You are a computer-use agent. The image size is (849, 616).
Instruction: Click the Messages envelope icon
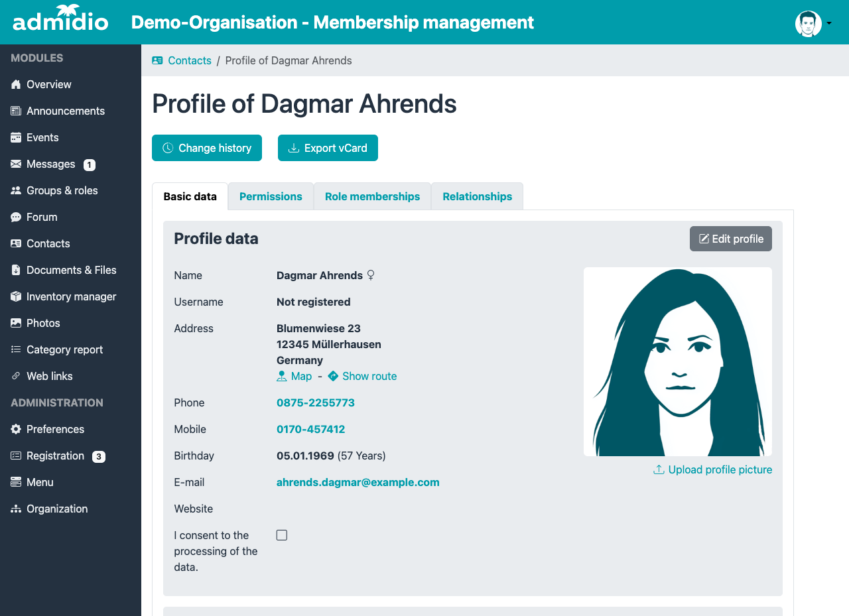tap(16, 164)
